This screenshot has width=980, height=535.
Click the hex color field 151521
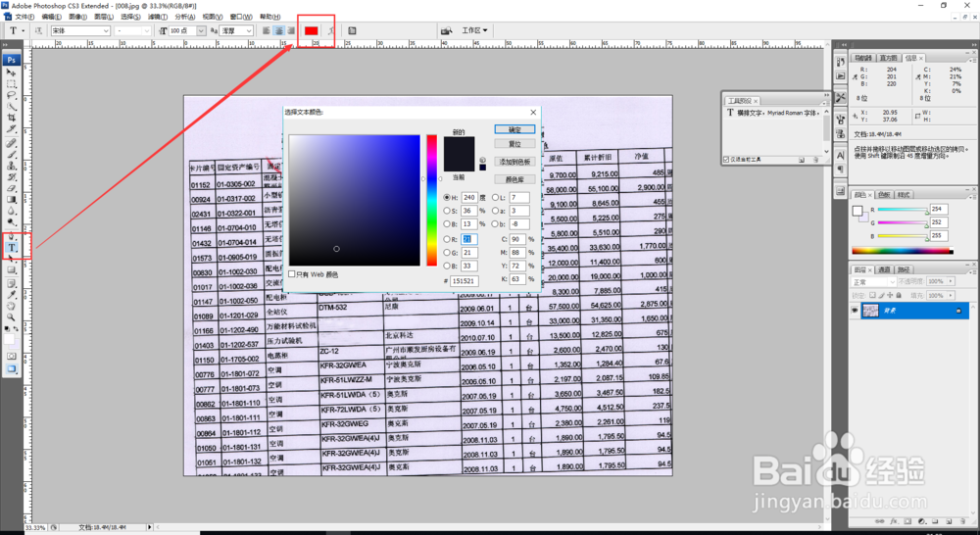click(465, 280)
